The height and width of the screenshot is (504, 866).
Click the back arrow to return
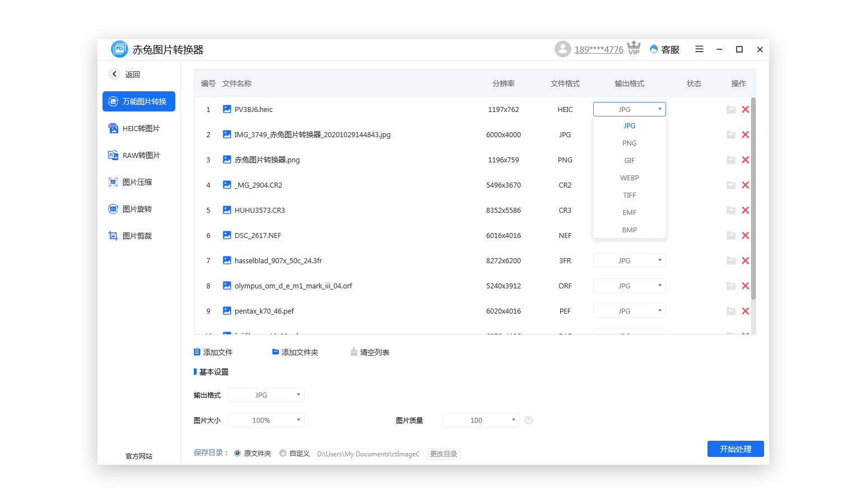pos(114,73)
